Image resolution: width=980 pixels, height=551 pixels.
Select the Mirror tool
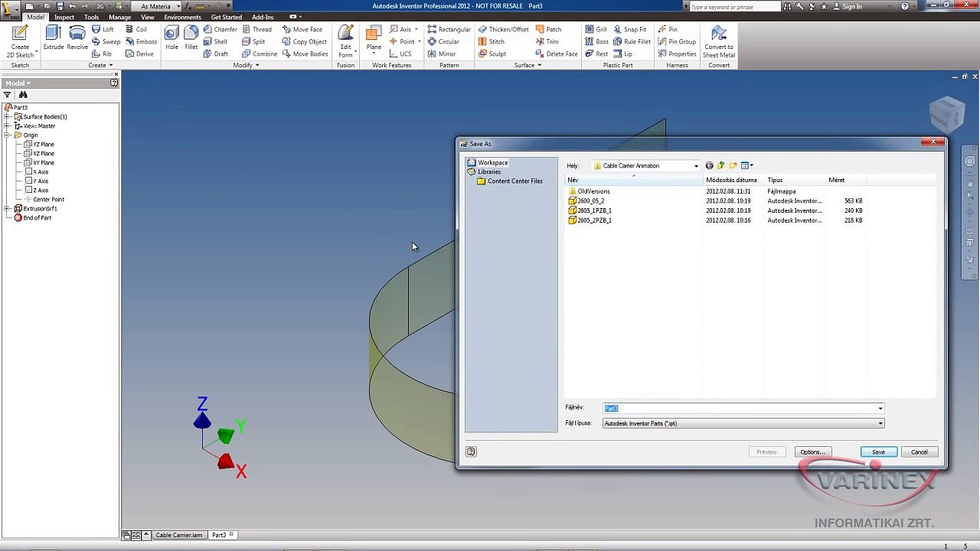point(442,54)
